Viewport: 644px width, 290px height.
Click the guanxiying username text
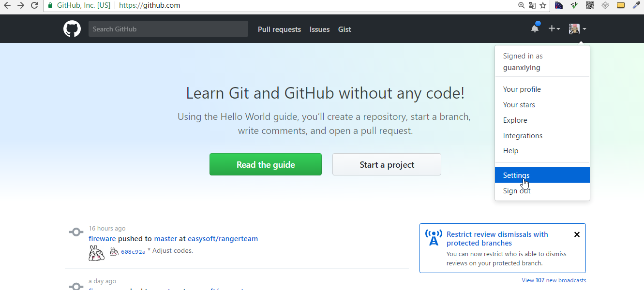(522, 68)
